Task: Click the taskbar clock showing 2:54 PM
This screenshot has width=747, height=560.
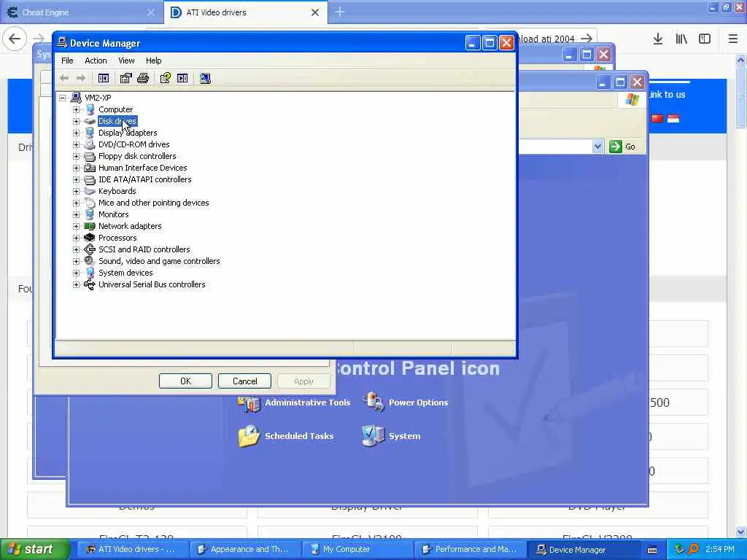Action: pyautogui.click(x=720, y=550)
